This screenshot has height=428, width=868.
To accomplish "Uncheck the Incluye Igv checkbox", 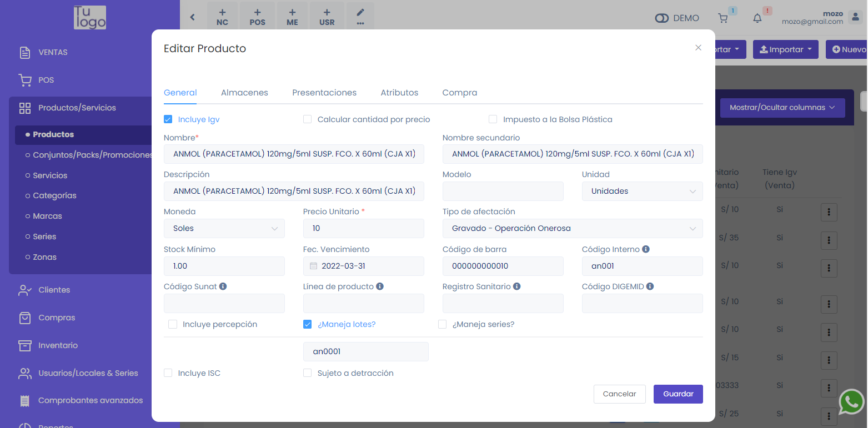I will [x=168, y=119].
